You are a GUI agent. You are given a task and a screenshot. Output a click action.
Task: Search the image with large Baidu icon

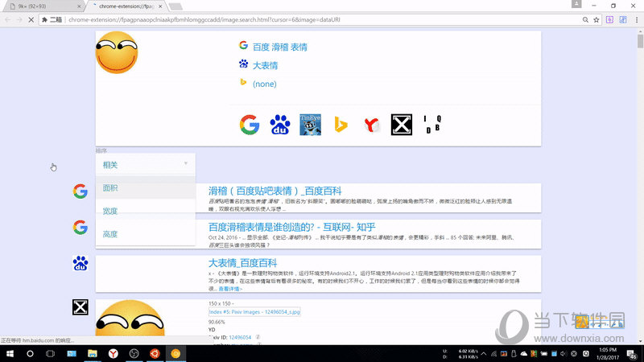click(279, 125)
